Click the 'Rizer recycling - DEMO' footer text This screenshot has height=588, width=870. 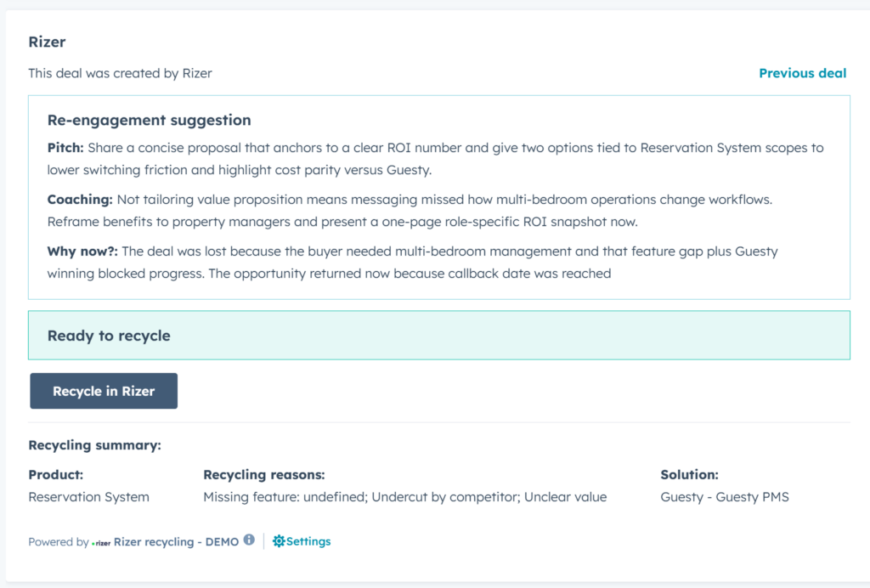(x=176, y=541)
